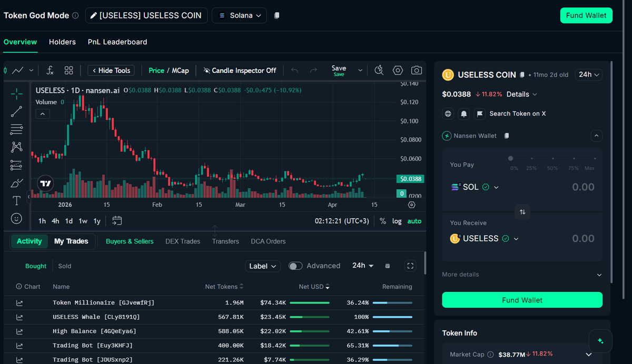Open the activity table filter icon

tap(388, 266)
